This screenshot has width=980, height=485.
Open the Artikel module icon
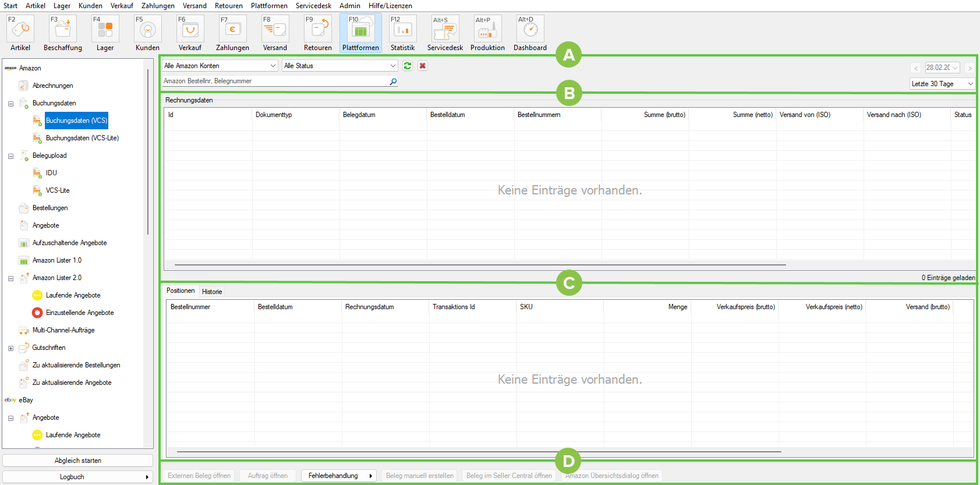[x=20, y=29]
